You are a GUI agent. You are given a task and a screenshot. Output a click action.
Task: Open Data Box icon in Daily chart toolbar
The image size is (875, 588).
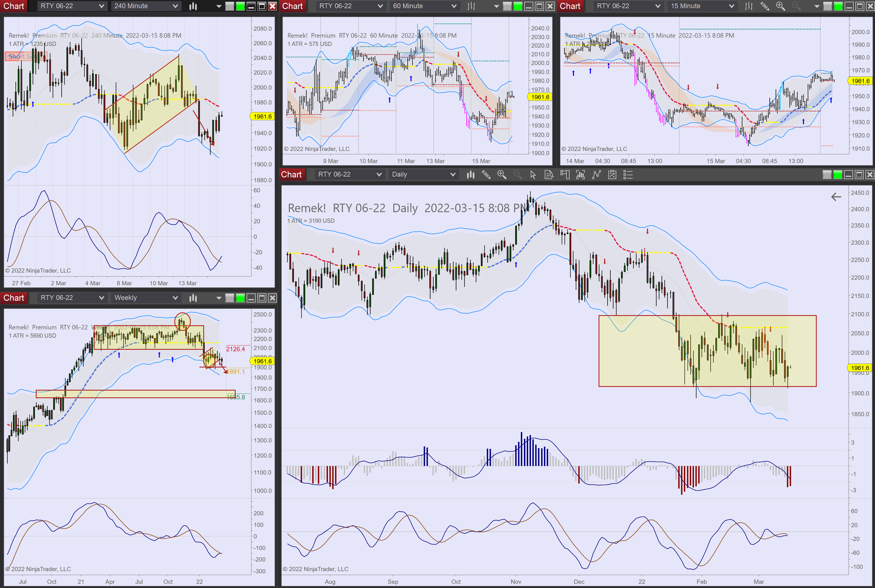549,174
